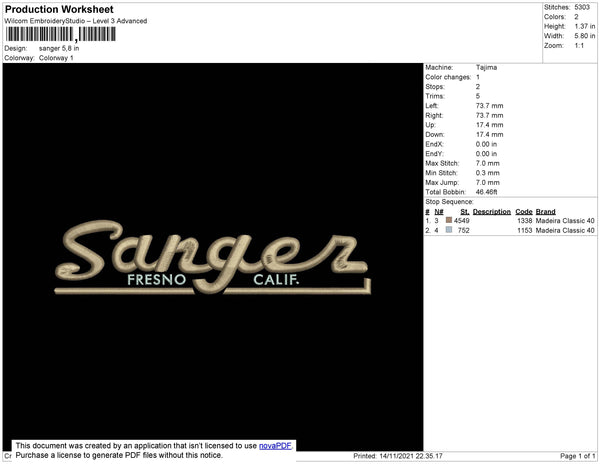Screen dimensions: 600x464
Task: Select the brown thread color swatch 1338
Action: 449,220
